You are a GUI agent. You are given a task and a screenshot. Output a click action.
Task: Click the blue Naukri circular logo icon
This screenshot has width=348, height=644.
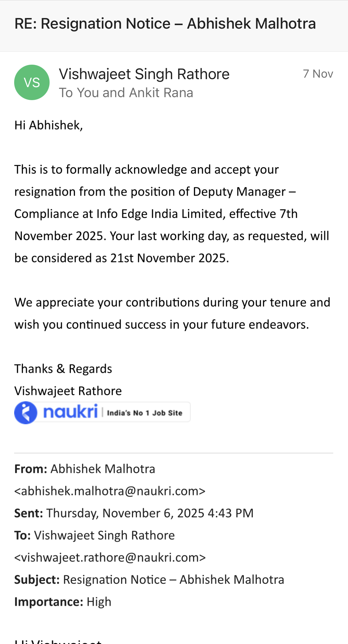tap(26, 413)
